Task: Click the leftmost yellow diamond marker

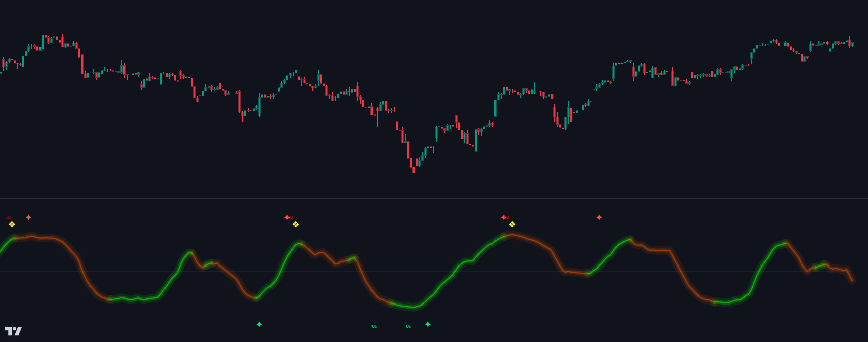Action: [x=12, y=224]
